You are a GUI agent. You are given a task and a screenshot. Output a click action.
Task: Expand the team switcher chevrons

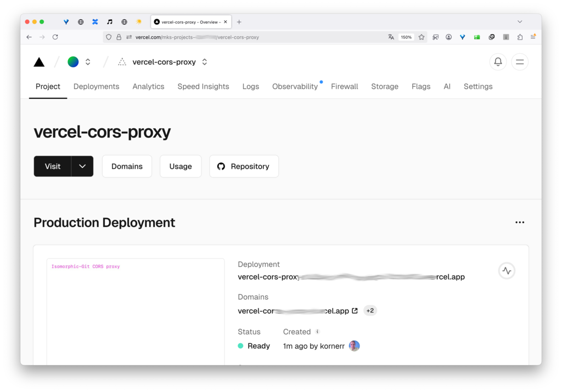click(x=88, y=62)
